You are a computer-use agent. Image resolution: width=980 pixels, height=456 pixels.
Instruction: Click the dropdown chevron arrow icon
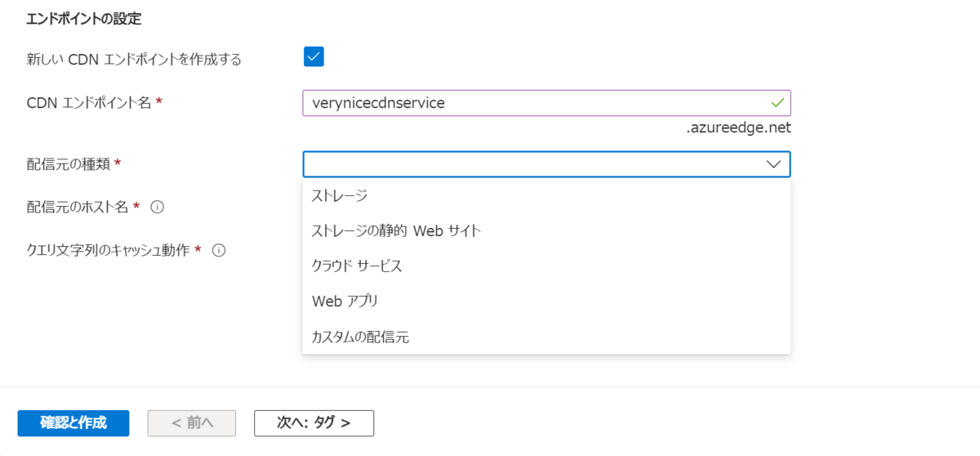[x=774, y=164]
